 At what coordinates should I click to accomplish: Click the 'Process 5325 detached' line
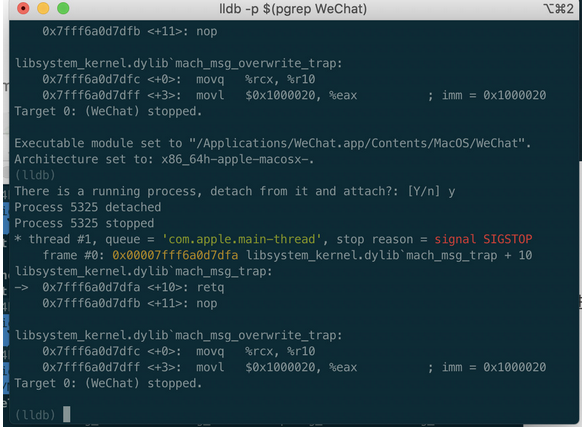pyautogui.click(x=88, y=207)
